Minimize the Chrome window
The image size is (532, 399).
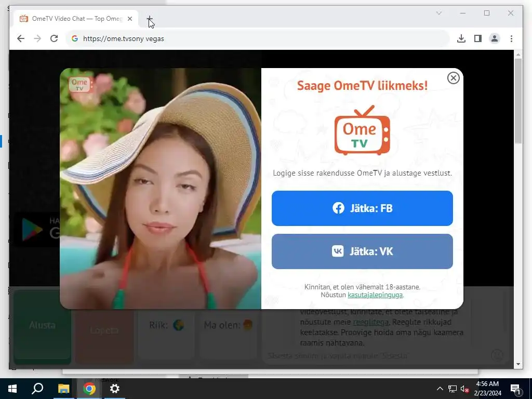(463, 13)
